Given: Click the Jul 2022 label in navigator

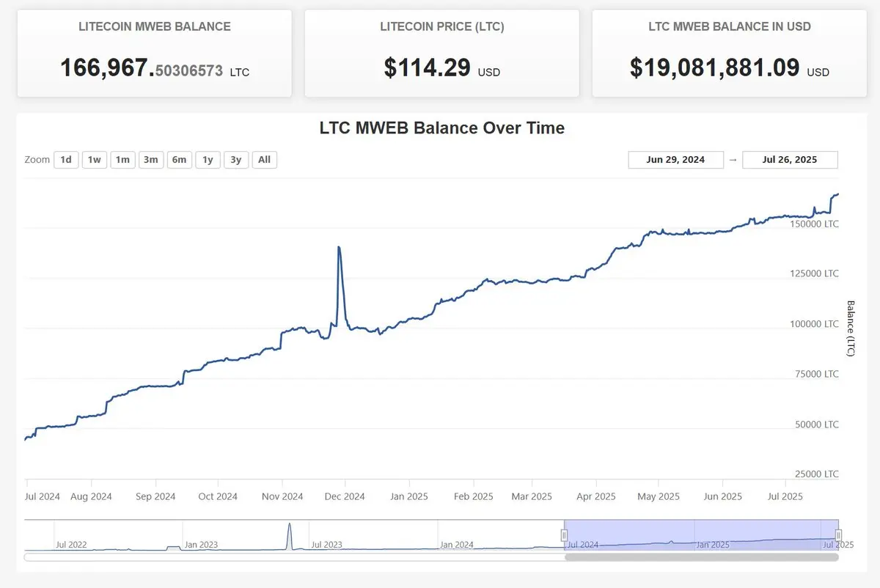Looking at the screenshot, I should coord(70,545).
